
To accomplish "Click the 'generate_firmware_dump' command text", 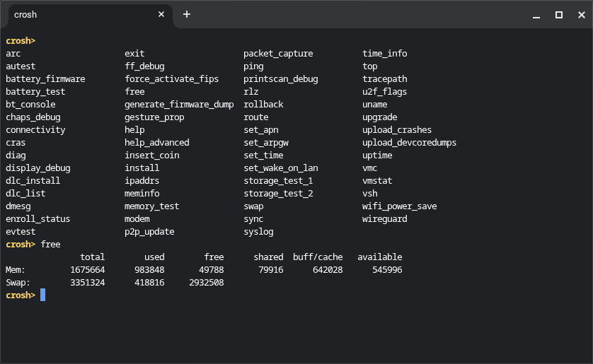I will pyautogui.click(x=179, y=104).
